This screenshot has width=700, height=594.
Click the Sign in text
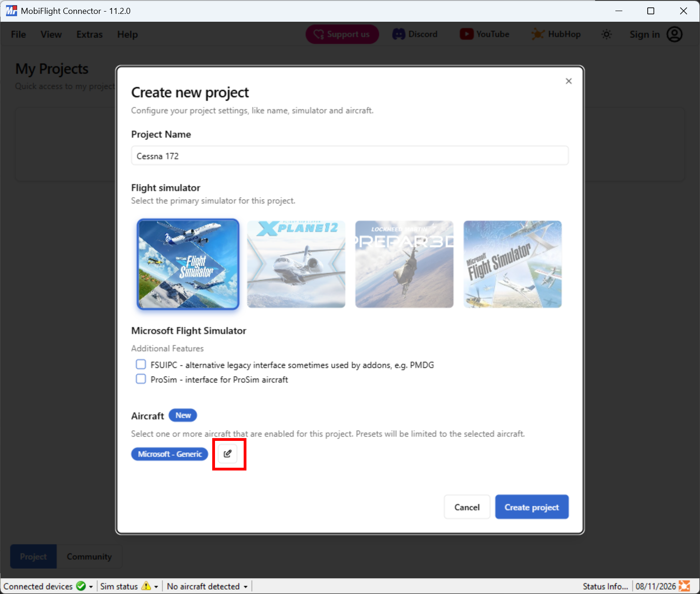point(645,34)
